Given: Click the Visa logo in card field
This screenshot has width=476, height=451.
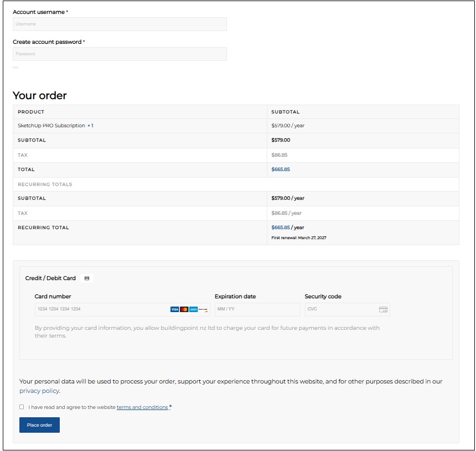Looking at the screenshot, I should [174, 309].
